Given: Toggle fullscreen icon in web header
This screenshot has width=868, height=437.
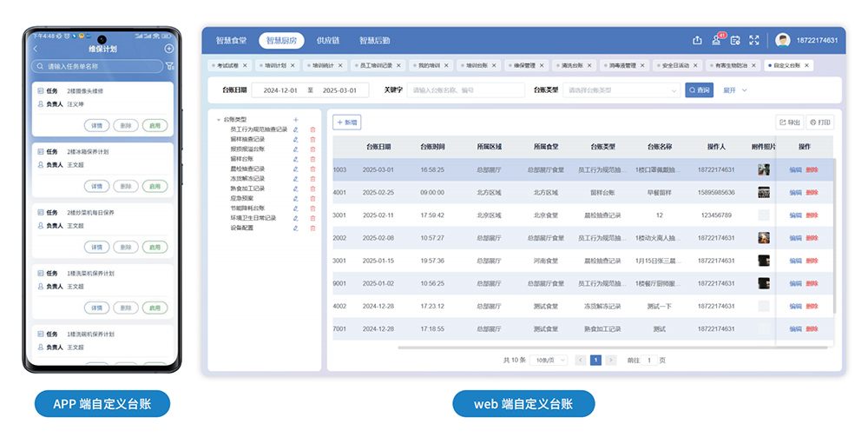Looking at the screenshot, I should [754, 40].
